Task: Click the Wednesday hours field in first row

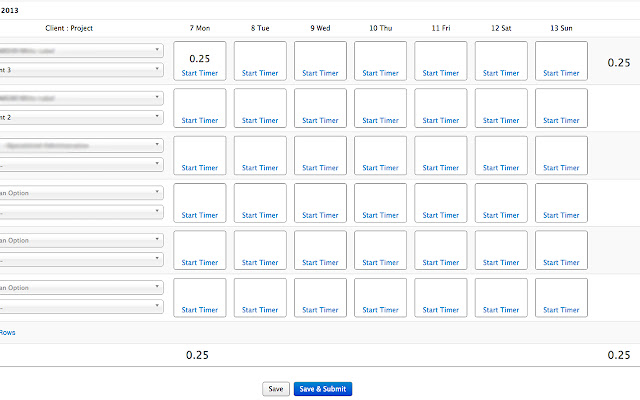Action: coord(320,56)
